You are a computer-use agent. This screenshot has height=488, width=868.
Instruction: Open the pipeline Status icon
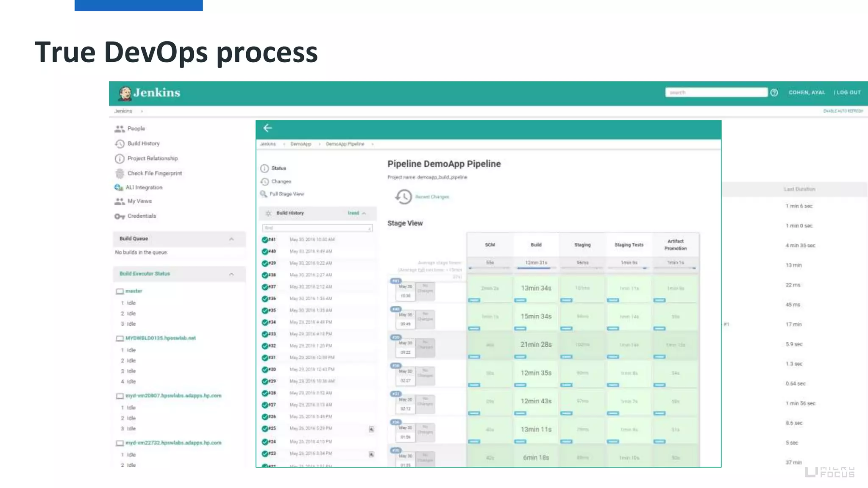point(264,168)
